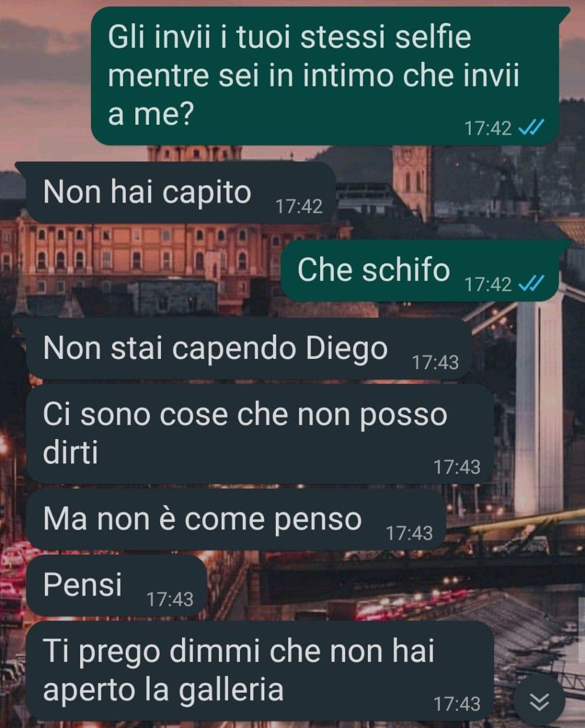Select the 'Non hai capito' message bubble

[x=176, y=192]
